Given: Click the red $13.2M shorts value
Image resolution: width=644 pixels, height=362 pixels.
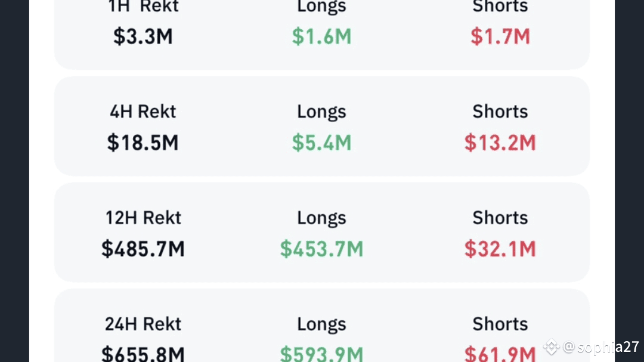Looking at the screenshot, I should 500,143.
